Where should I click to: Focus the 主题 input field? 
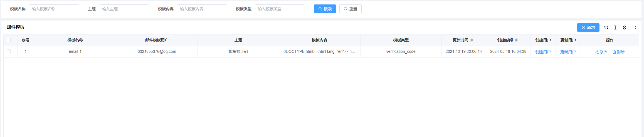tap(124, 9)
